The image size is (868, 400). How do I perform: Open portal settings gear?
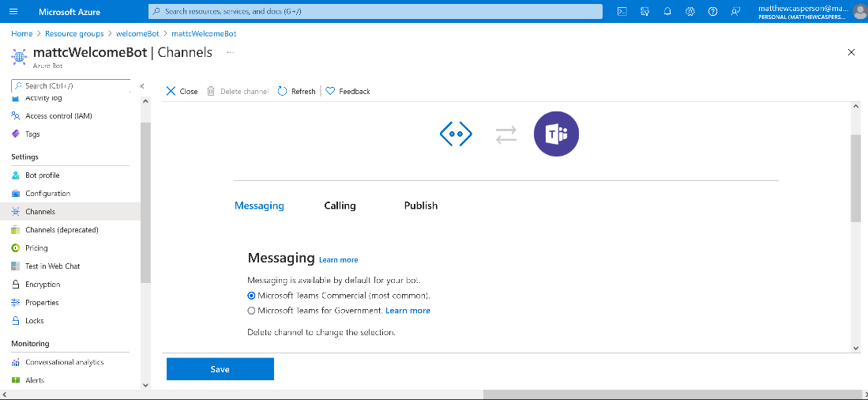coord(690,11)
